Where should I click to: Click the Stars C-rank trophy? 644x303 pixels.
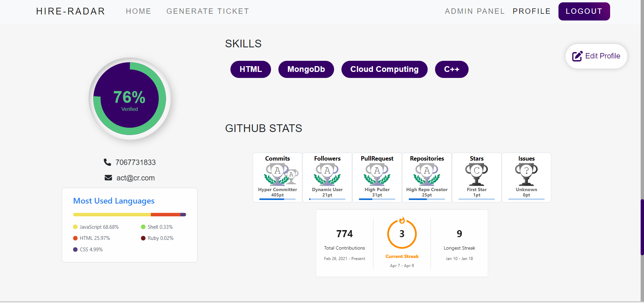tap(477, 175)
